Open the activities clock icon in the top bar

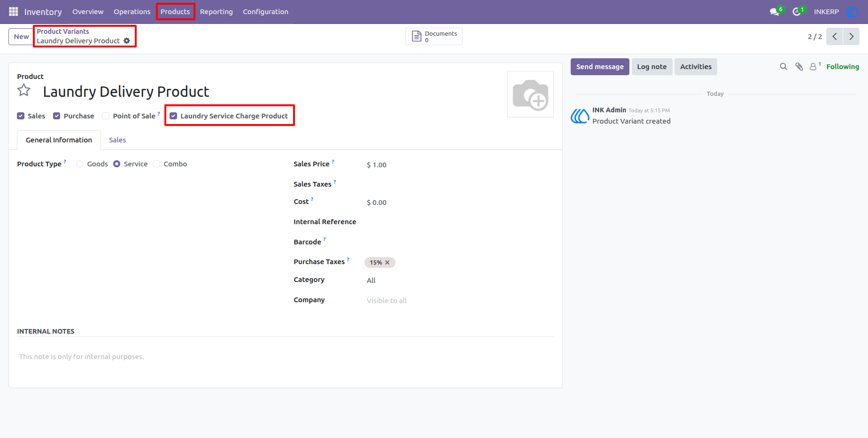pos(797,12)
